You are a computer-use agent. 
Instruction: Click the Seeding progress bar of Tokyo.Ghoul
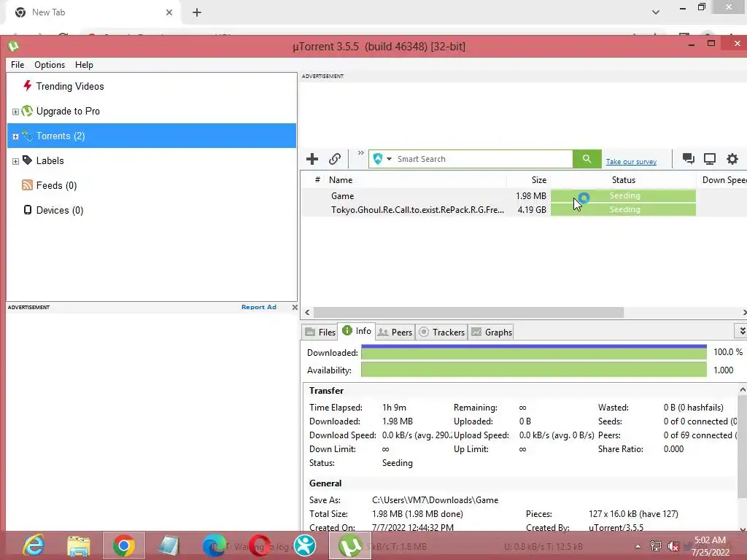tap(623, 209)
